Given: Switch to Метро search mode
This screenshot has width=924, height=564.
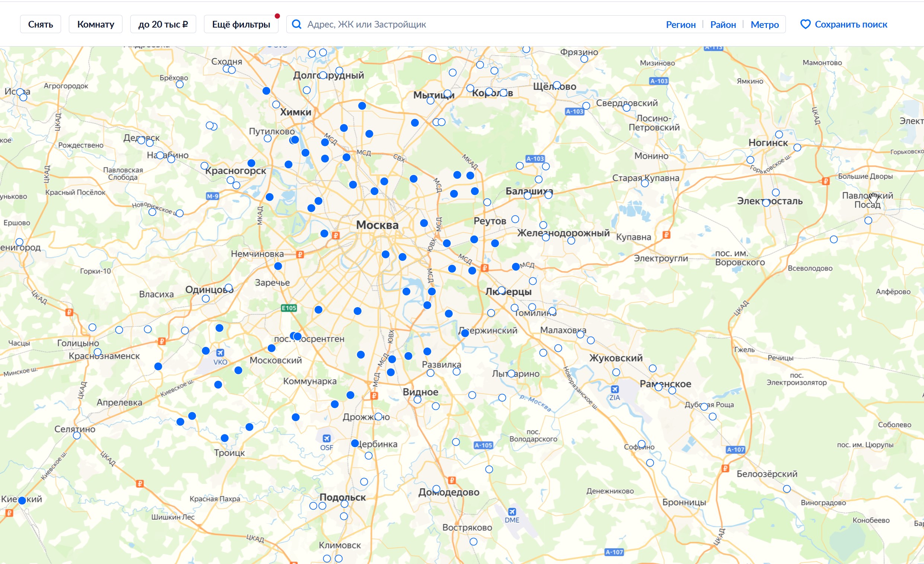Looking at the screenshot, I should point(764,24).
